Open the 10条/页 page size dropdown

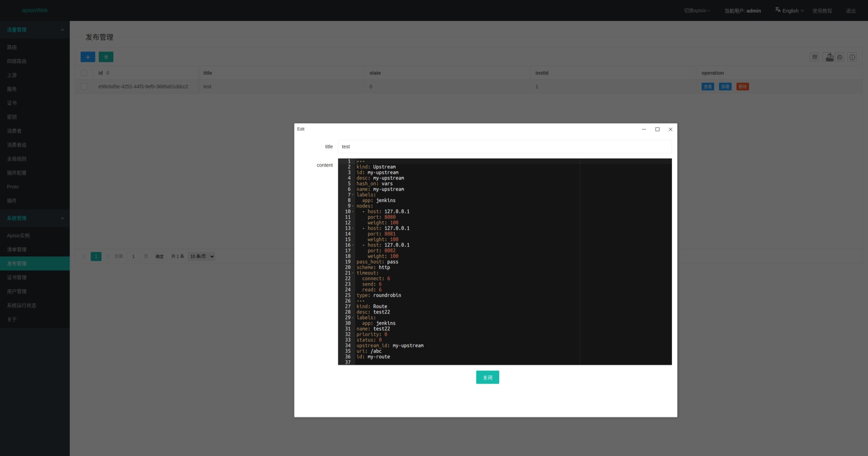click(201, 256)
